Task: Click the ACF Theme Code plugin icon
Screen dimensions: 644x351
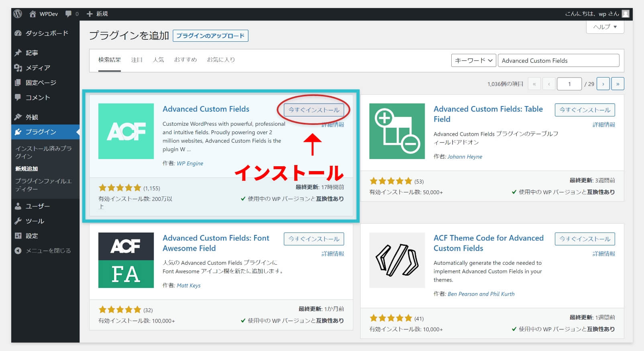Action: pos(397,260)
